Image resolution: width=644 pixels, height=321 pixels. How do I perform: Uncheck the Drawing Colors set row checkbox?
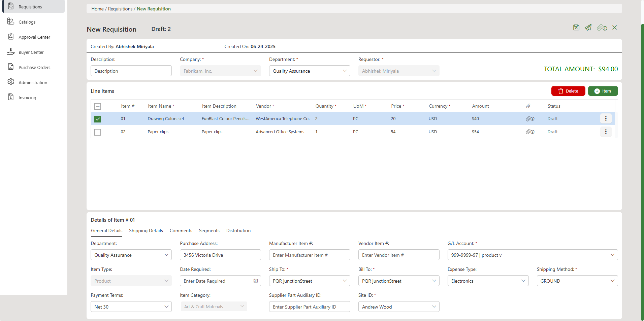pos(98,119)
